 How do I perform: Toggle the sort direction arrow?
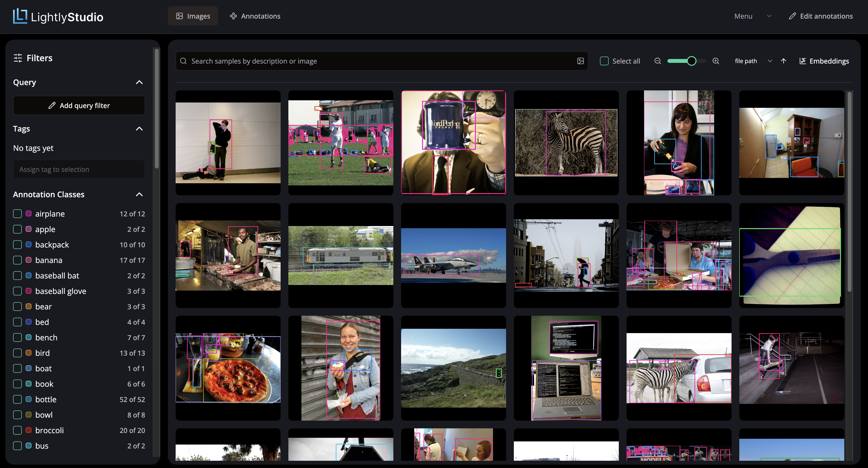[783, 61]
